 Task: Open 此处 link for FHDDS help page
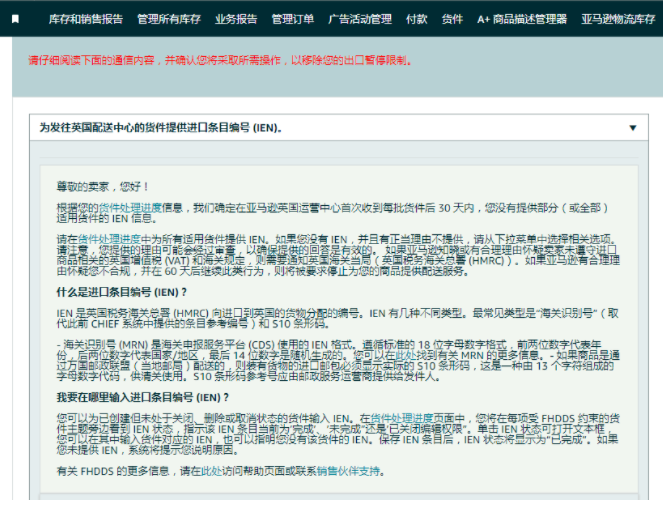point(211,471)
